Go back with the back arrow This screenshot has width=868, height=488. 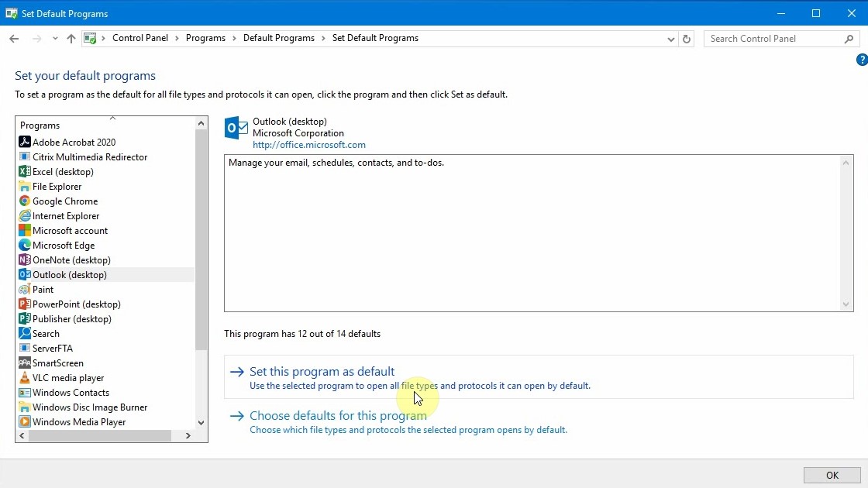click(15, 38)
